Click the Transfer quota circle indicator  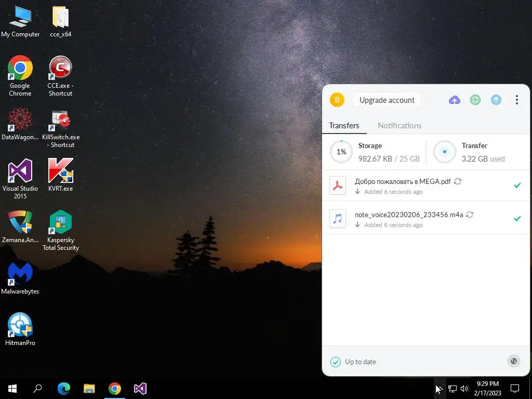[445, 152]
